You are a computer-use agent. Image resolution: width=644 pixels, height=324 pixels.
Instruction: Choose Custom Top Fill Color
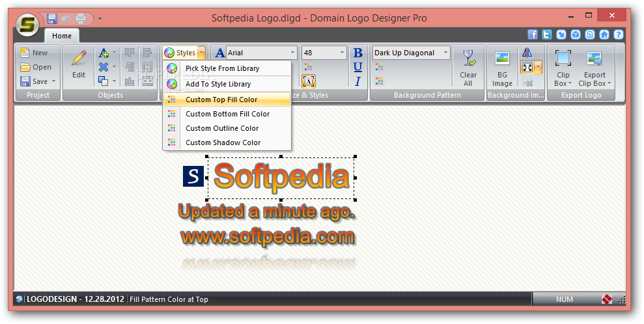(227, 100)
